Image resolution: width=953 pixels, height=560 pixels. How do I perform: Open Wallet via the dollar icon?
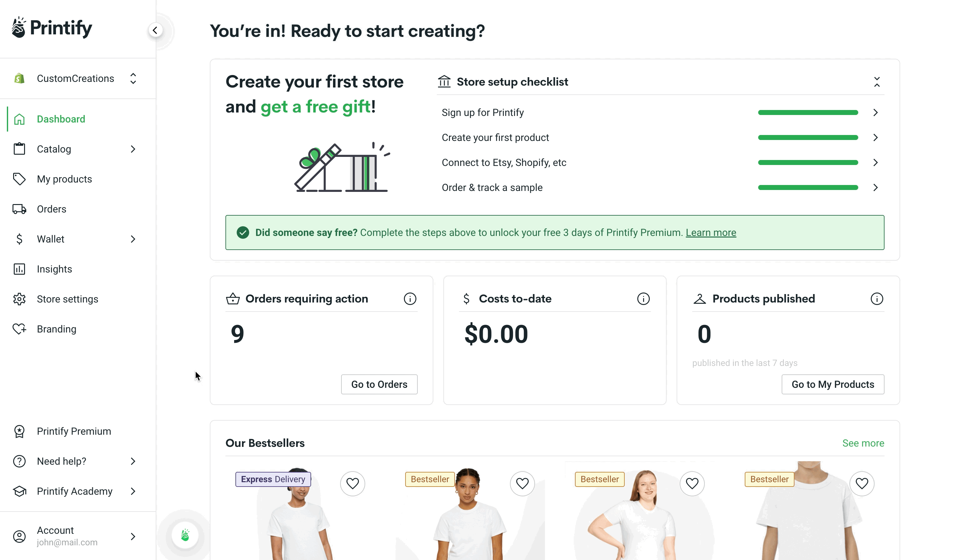pos(19,239)
